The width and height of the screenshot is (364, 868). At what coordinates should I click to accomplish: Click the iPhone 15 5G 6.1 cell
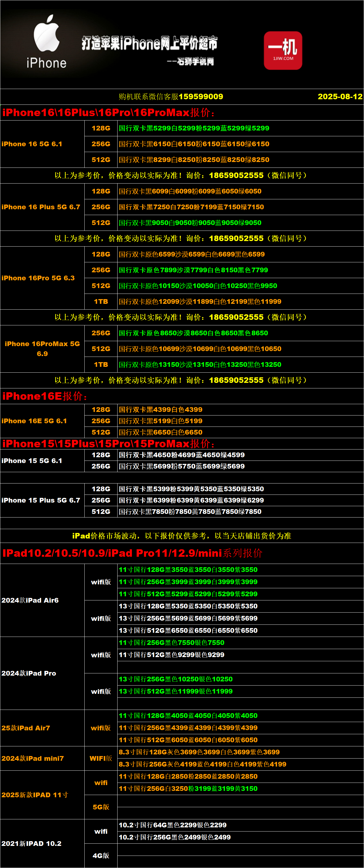pos(42,461)
